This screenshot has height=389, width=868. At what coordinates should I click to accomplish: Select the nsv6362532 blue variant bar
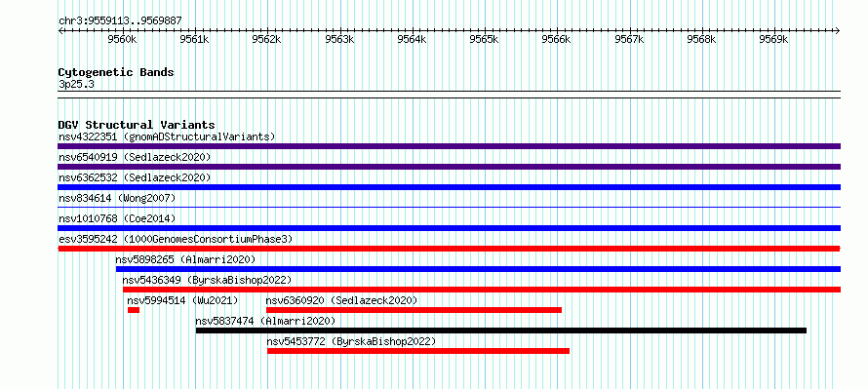tap(449, 187)
